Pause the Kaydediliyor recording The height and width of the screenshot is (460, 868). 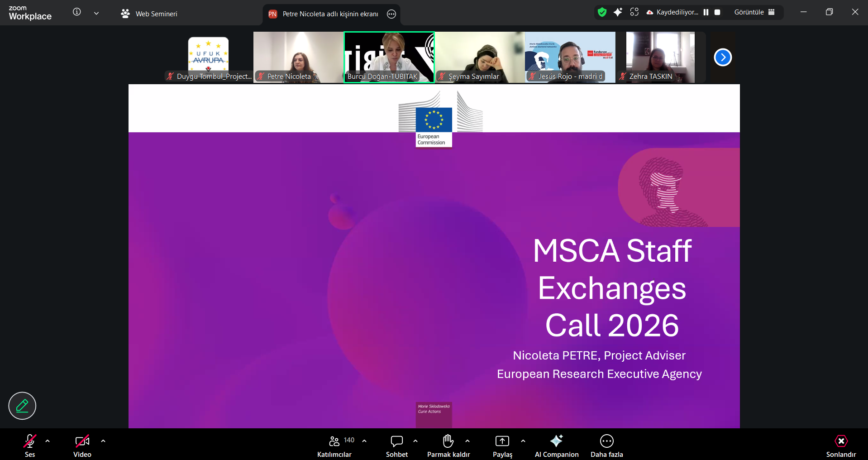(706, 12)
